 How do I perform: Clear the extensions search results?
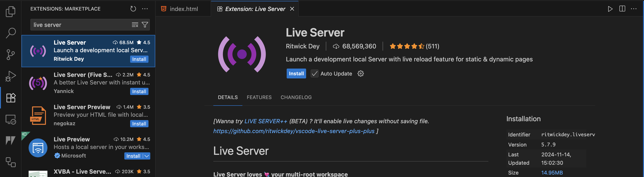tap(135, 25)
